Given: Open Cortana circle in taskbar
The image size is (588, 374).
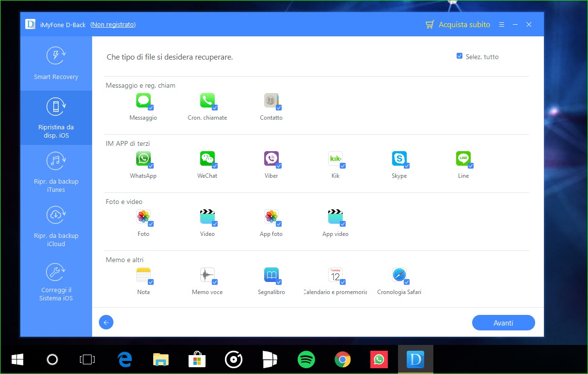Looking at the screenshot, I should [x=52, y=359].
